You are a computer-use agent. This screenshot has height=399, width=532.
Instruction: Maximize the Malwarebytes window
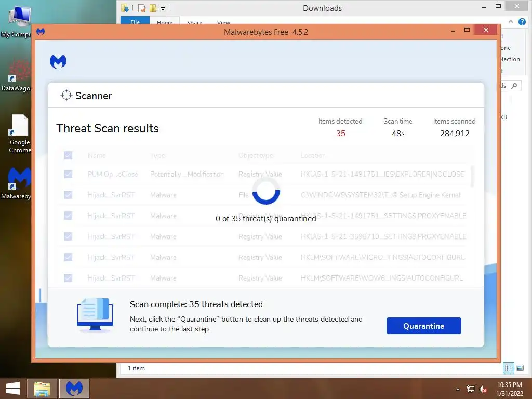(x=467, y=30)
